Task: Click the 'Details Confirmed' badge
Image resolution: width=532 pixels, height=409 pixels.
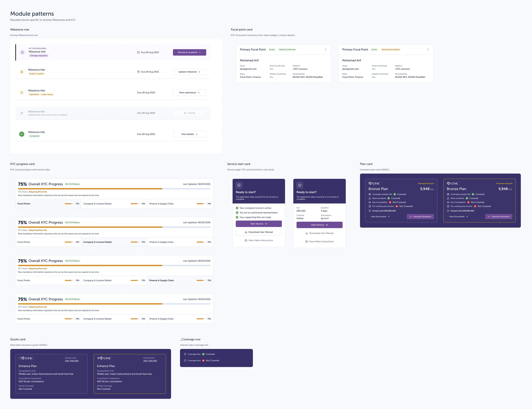Action: point(287,50)
